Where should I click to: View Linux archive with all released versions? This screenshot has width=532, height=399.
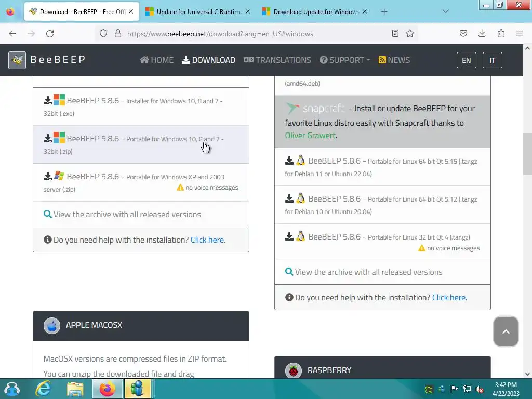(x=368, y=272)
